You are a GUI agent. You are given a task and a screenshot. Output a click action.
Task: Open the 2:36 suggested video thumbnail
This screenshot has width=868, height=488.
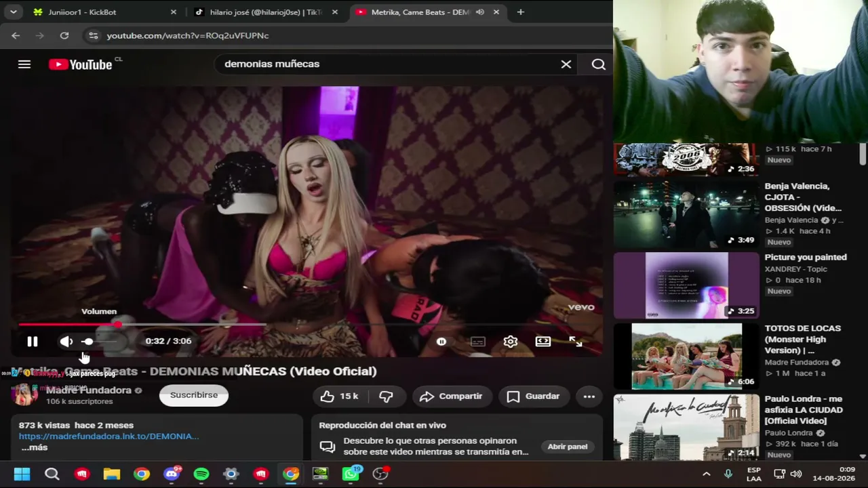click(x=686, y=159)
